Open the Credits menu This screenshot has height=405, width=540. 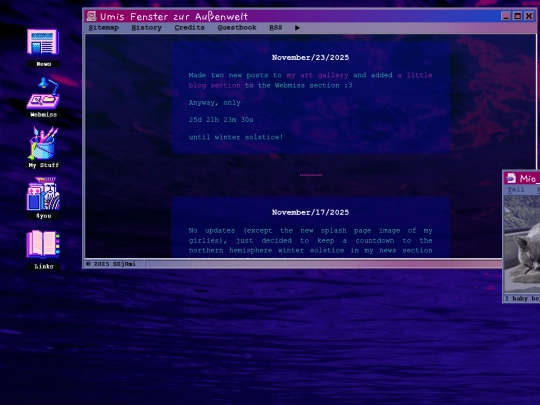pyautogui.click(x=189, y=28)
